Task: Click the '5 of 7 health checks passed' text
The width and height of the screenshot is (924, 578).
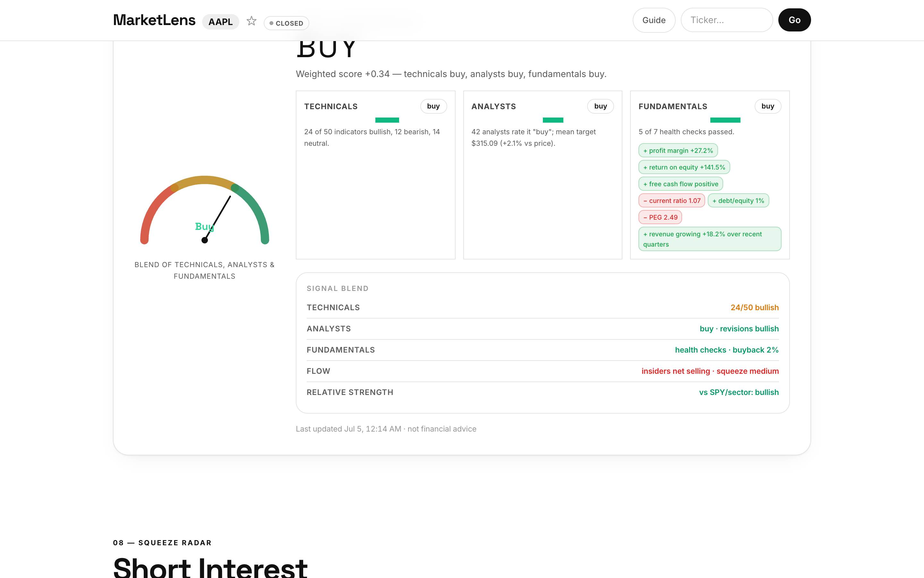Action: click(686, 132)
